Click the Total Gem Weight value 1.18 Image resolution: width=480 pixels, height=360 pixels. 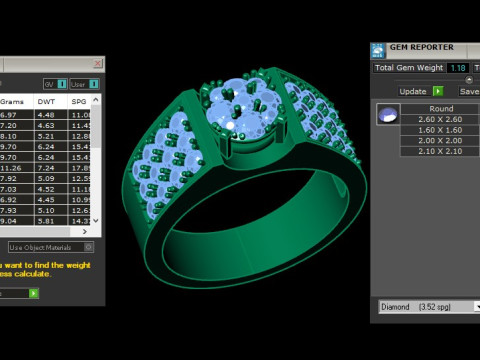point(458,68)
